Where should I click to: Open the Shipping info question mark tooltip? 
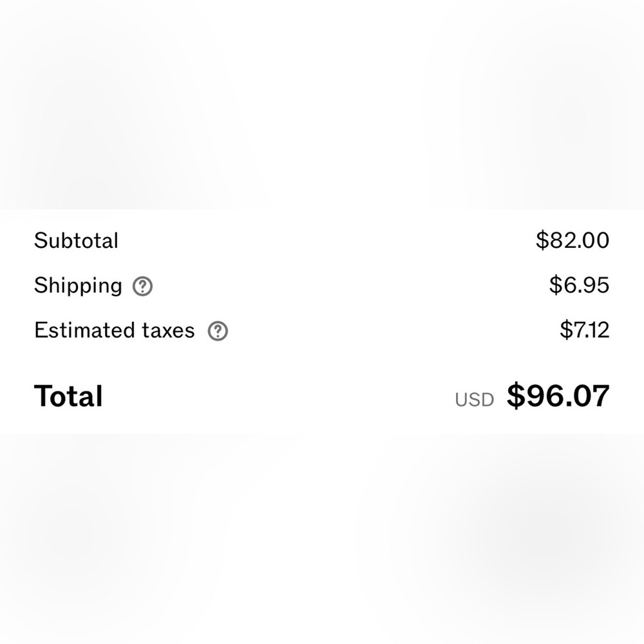142,286
